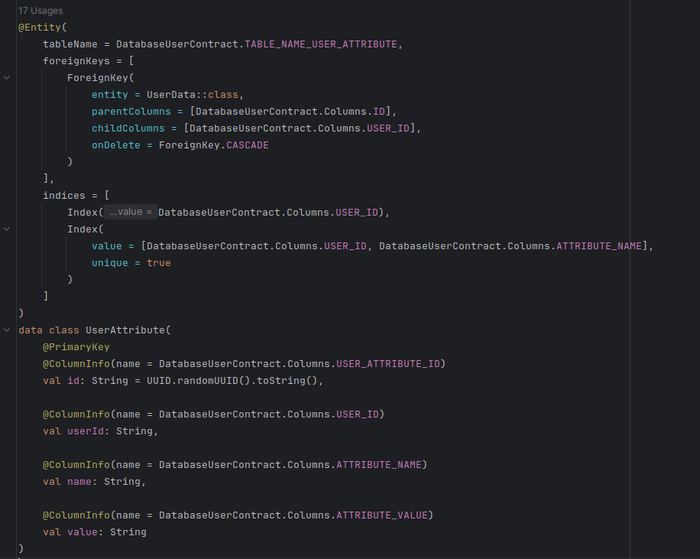Click the ATTRIBUTE_VALUE constant
This screenshot has width=700, height=559.
(x=383, y=515)
